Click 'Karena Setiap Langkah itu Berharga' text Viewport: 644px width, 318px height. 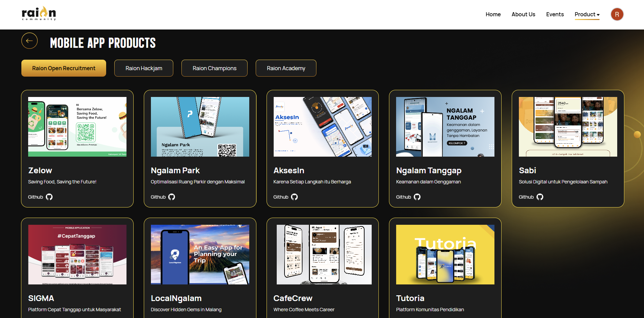pyautogui.click(x=312, y=182)
